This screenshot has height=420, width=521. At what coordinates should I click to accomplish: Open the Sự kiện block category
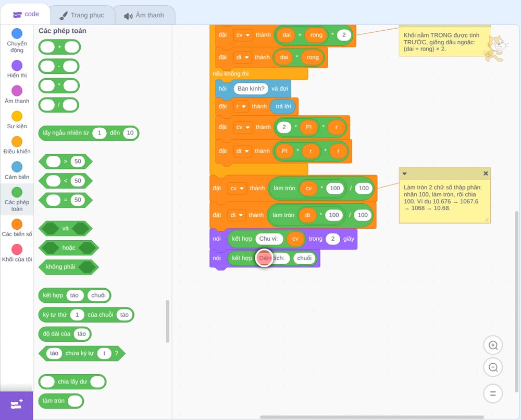click(x=17, y=120)
